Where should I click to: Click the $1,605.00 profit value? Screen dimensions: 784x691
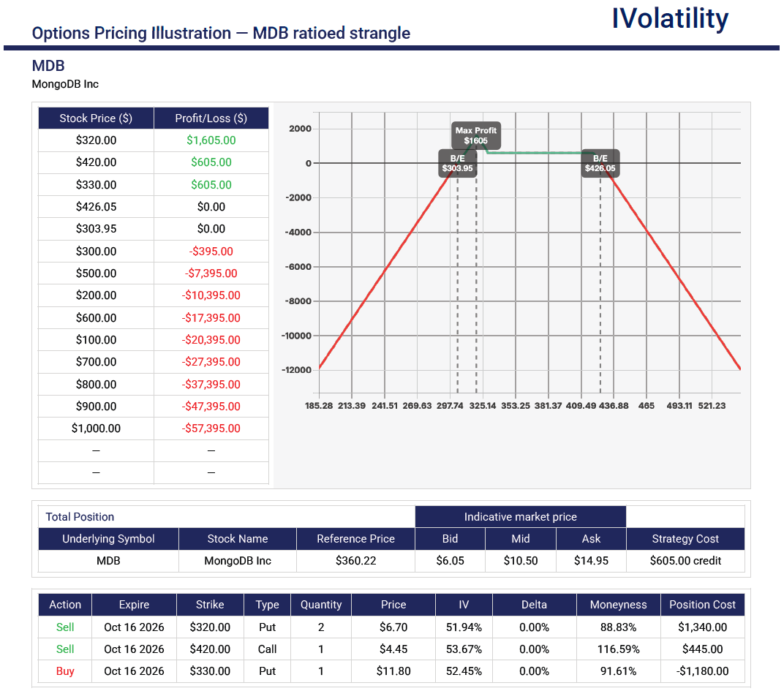[x=211, y=140]
